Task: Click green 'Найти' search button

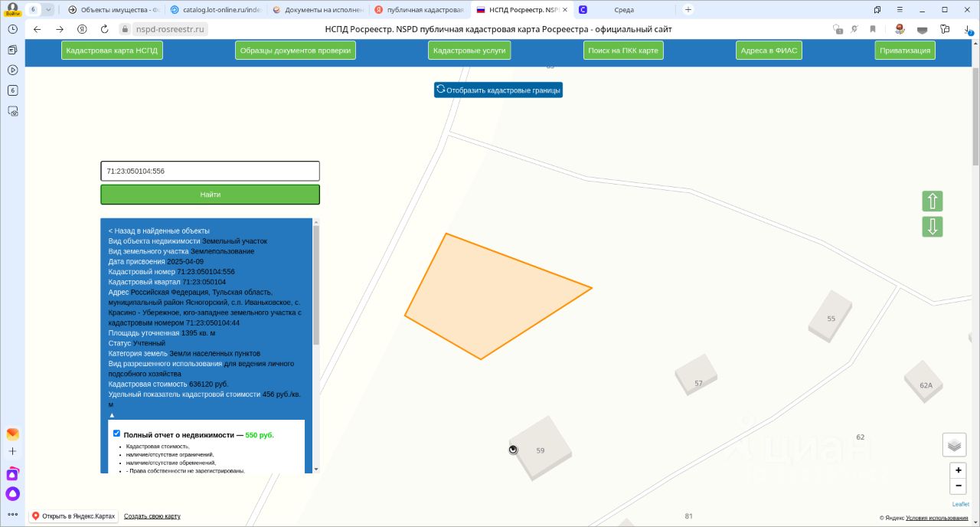Action: pos(210,195)
